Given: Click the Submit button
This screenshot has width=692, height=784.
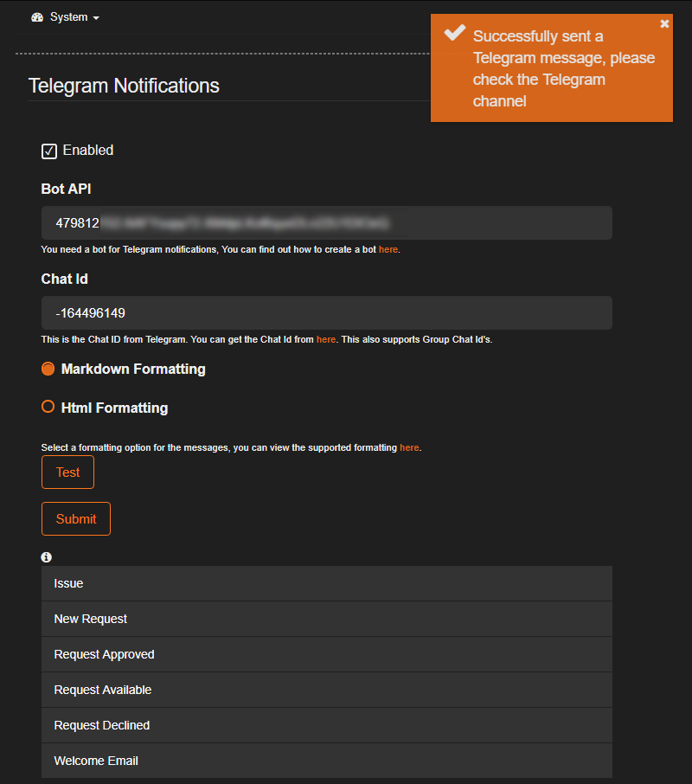Looking at the screenshot, I should 76,519.
